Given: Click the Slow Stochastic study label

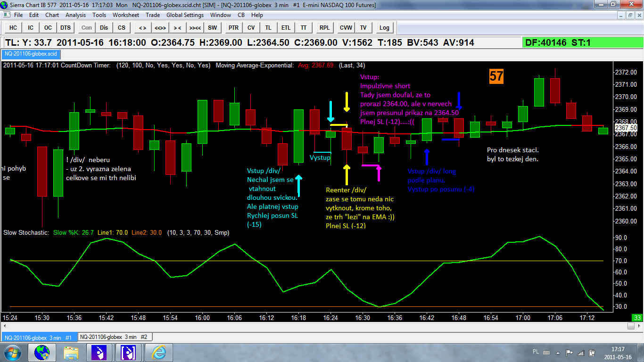Looking at the screenshot, I should tap(26, 232).
